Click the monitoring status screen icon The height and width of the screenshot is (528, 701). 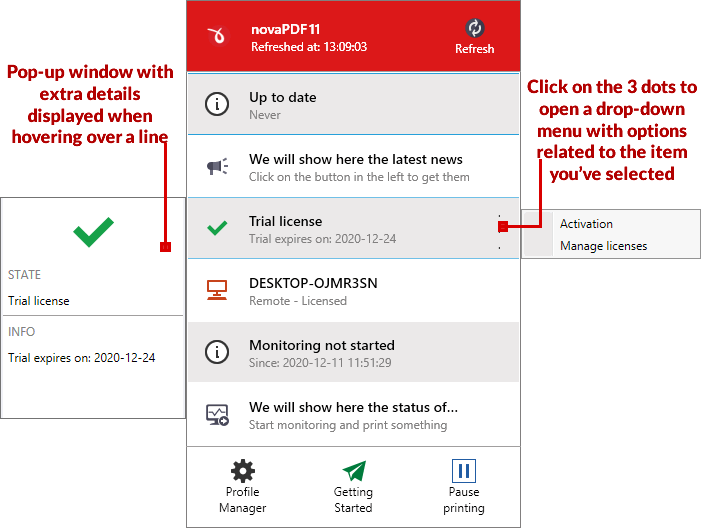217,415
